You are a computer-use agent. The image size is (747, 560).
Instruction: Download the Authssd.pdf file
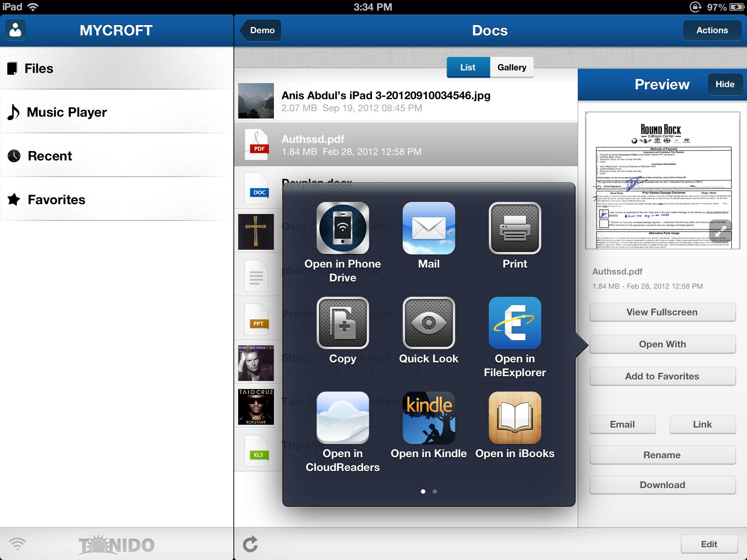(662, 485)
